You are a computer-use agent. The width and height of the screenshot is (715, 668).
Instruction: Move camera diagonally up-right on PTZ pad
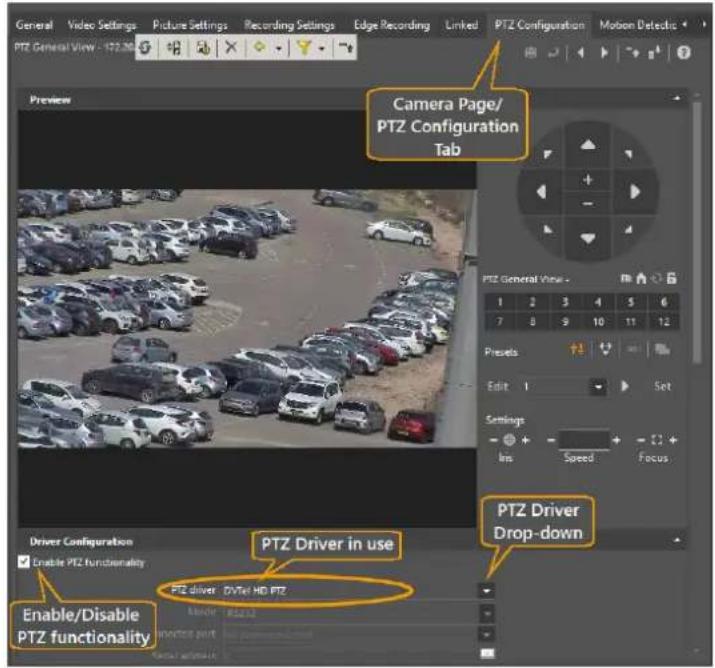[629, 154]
